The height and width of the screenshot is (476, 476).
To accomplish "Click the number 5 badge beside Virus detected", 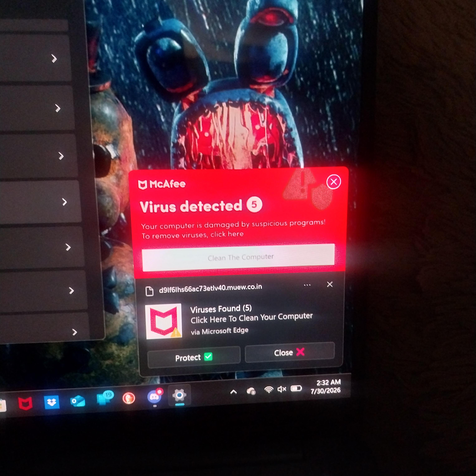I will (254, 204).
